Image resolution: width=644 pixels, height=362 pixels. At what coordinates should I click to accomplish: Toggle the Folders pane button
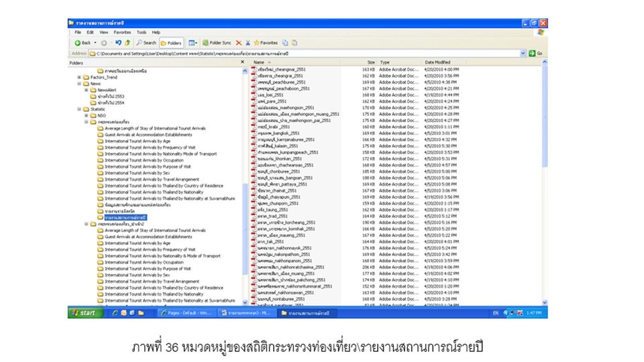171,43
